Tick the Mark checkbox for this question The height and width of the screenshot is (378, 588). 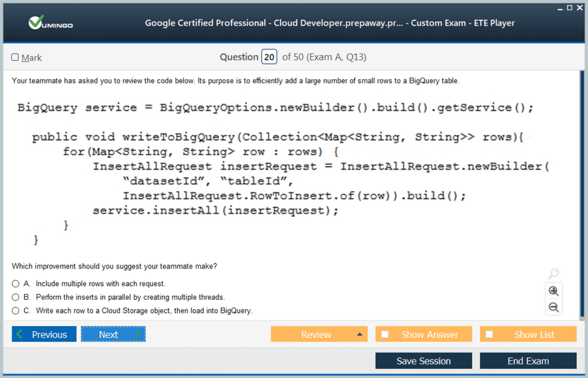(15, 57)
